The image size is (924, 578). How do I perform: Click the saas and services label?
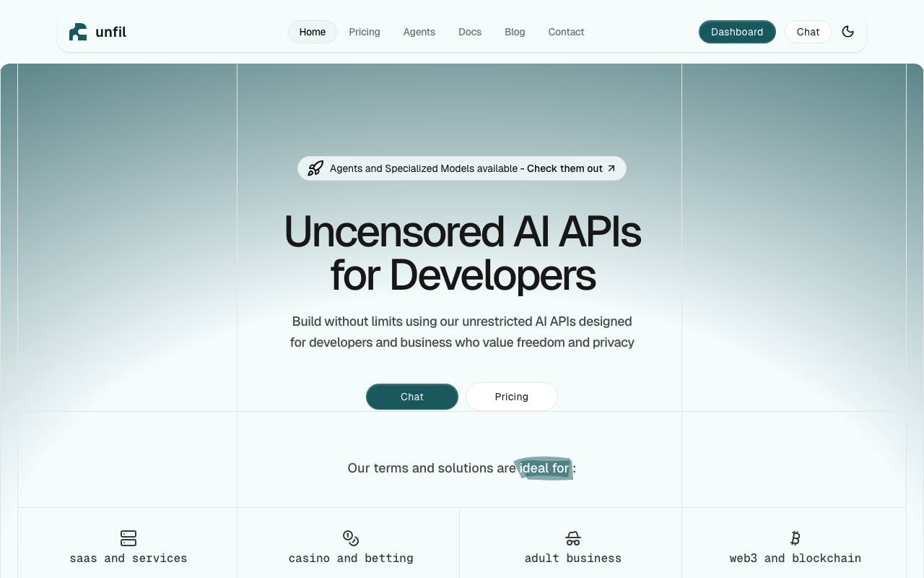(128, 558)
